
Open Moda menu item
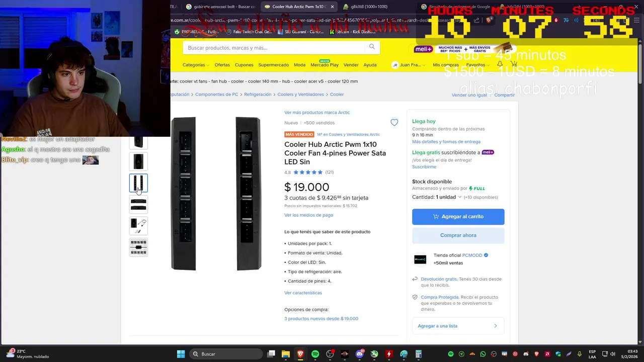(x=299, y=65)
